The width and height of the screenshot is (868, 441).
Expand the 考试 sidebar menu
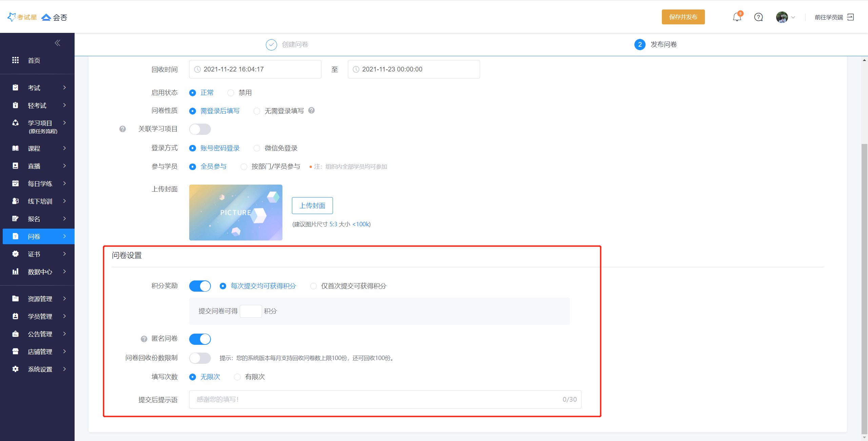37,88
